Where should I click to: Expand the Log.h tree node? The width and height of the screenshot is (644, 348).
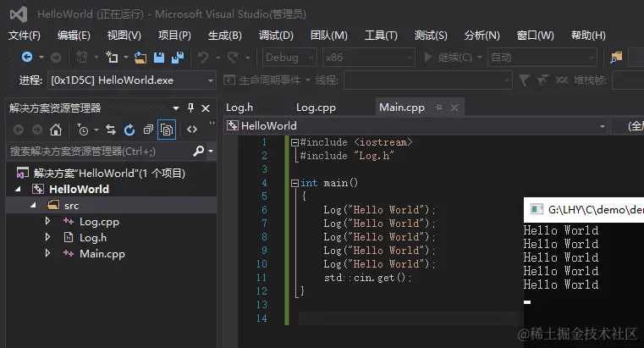(47, 237)
